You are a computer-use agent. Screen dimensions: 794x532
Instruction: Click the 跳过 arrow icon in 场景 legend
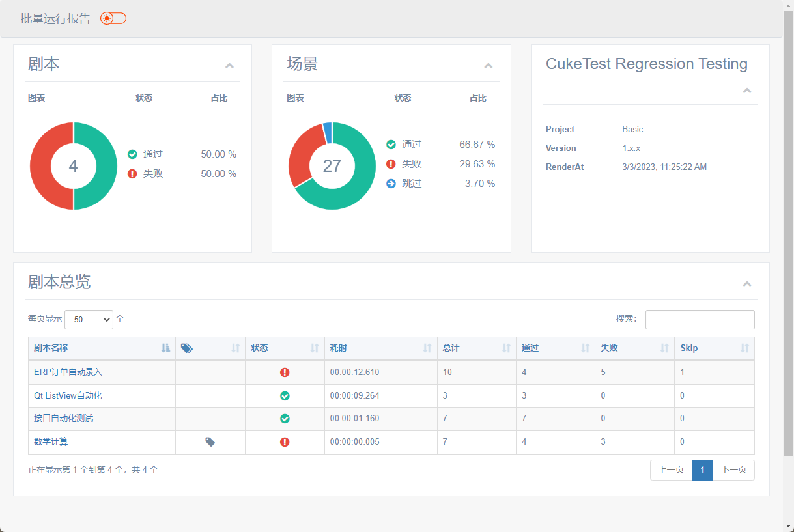pyautogui.click(x=391, y=184)
